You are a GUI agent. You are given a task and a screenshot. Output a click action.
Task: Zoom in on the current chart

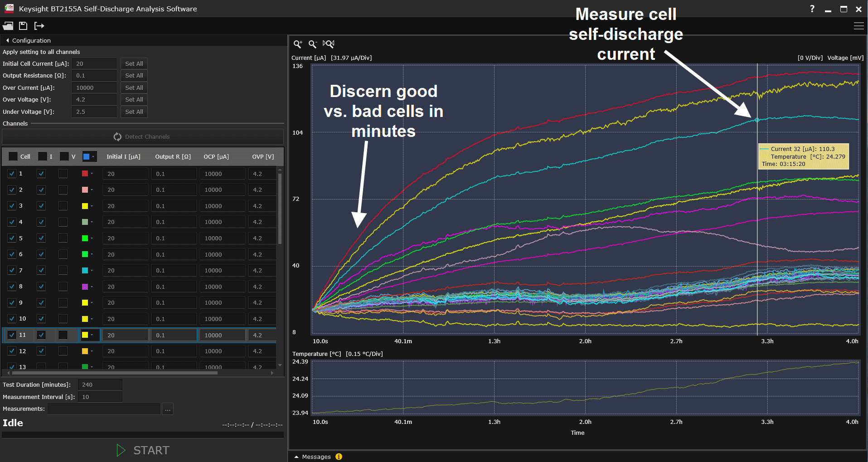(x=298, y=44)
